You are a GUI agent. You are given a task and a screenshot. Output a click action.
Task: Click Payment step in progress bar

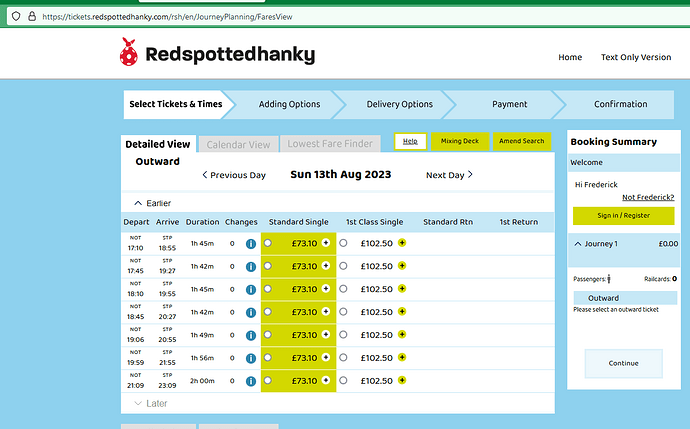510,104
